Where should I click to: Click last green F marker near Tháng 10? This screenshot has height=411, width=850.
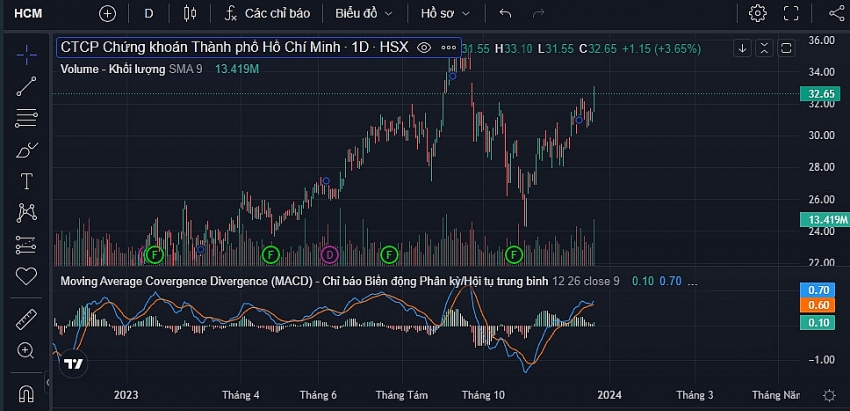(x=513, y=254)
